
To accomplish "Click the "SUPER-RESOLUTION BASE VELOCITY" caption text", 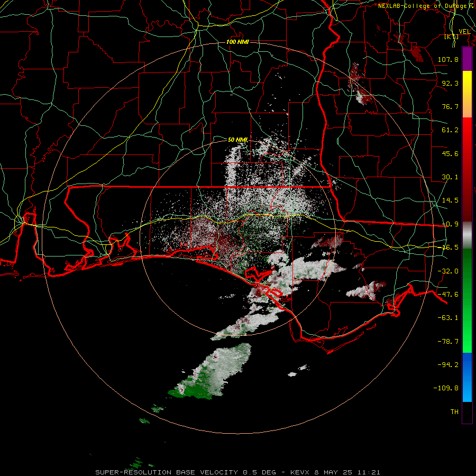I will pyautogui.click(x=167, y=472).
